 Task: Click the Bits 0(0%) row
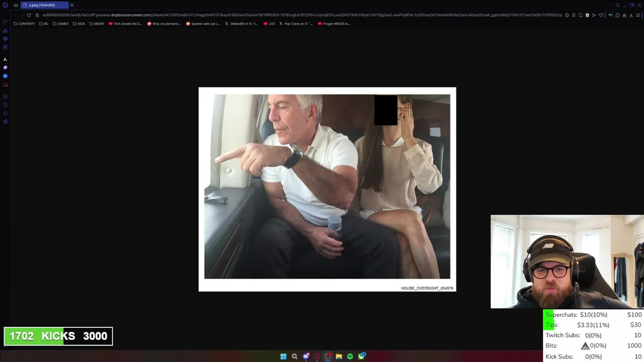pyautogui.click(x=593, y=346)
